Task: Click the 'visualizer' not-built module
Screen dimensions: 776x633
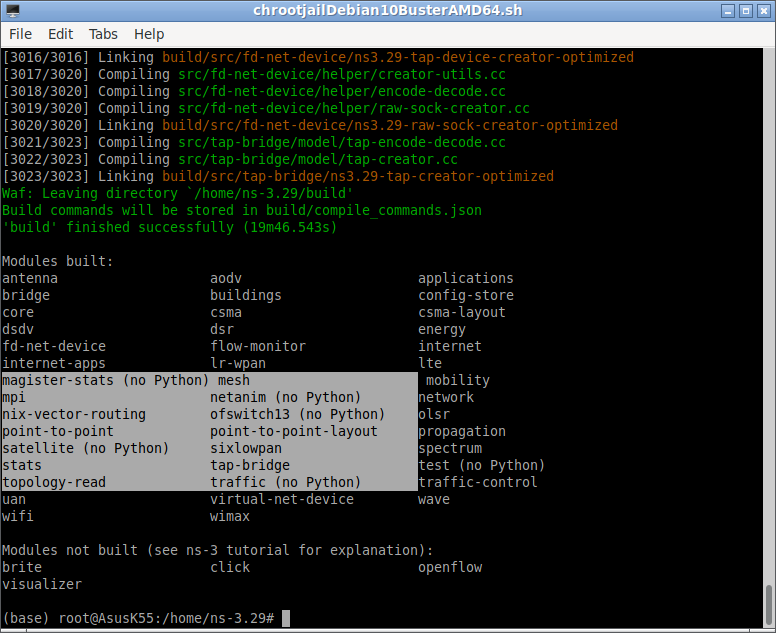Action: click(x=42, y=584)
